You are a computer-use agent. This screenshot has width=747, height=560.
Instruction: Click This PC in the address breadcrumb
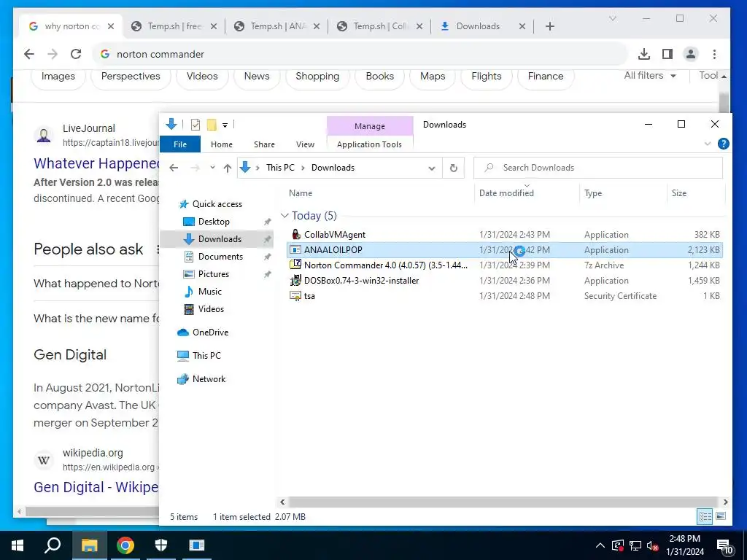tap(280, 168)
